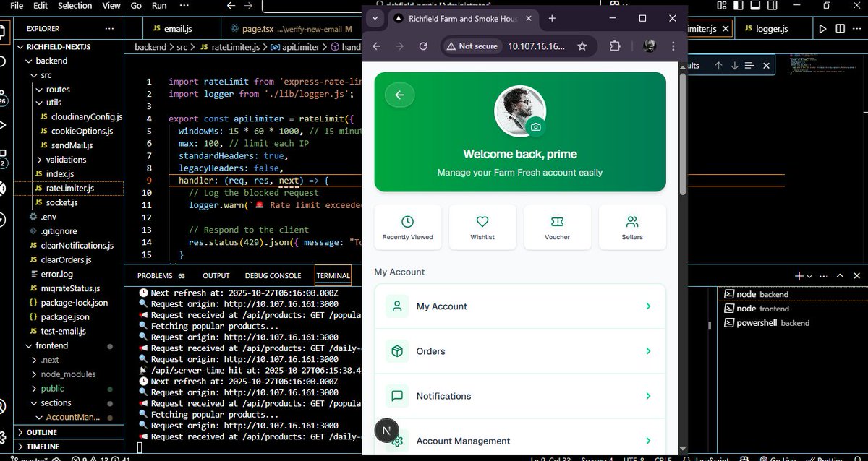Expand the validations folder

click(x=69, y=160)
